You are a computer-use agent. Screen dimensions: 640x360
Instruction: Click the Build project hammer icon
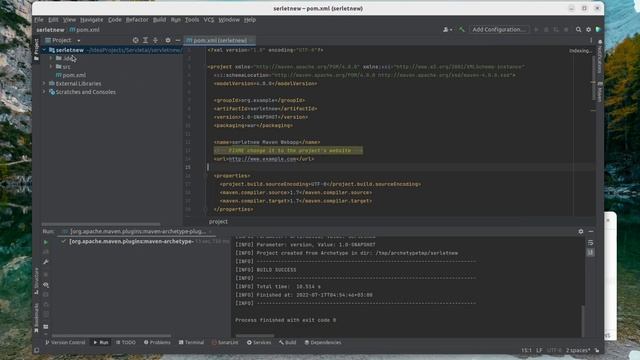[462, 29]
